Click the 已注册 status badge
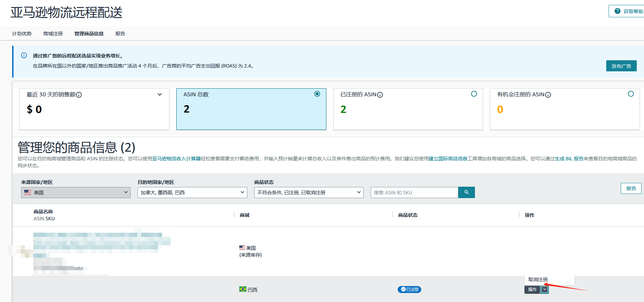Screen dimensions: 644x302 coord(409,290)
